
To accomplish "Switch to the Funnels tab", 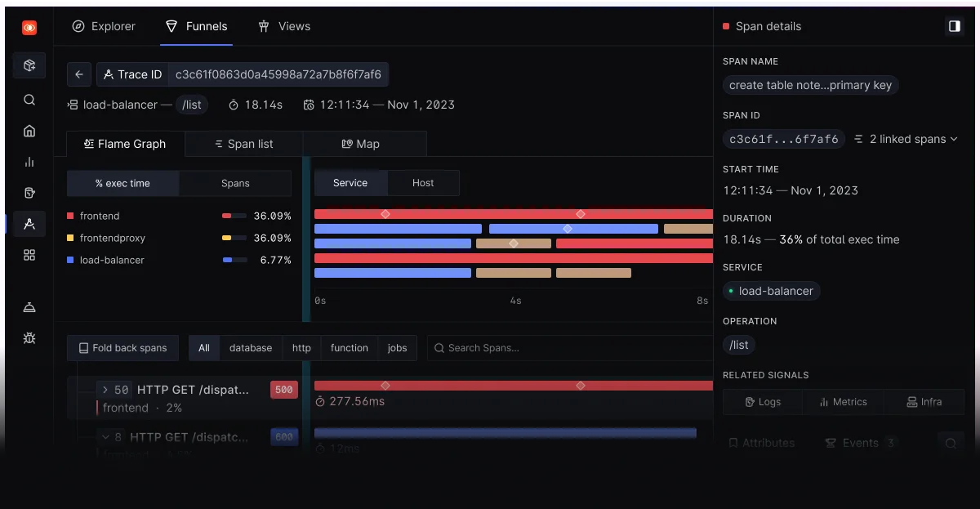I will point(196,26).
